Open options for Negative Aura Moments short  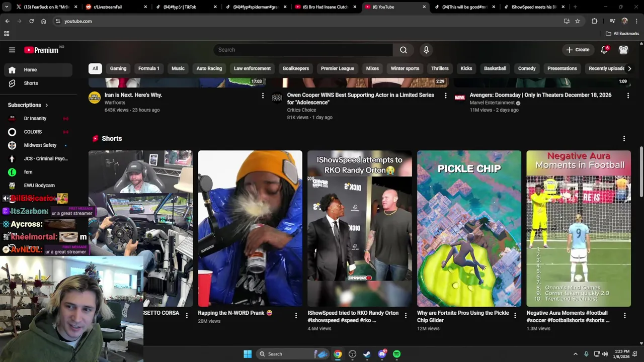point(624,315)
